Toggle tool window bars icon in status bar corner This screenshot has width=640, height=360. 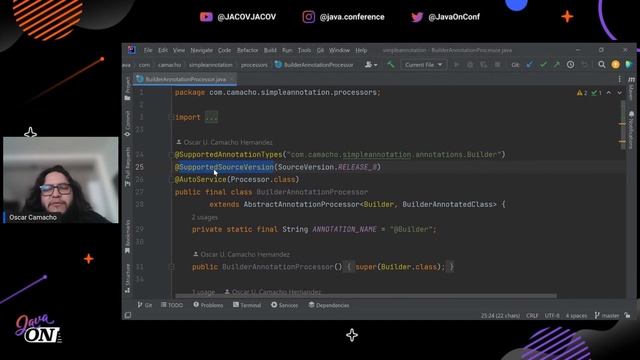[x=128, y=316]
